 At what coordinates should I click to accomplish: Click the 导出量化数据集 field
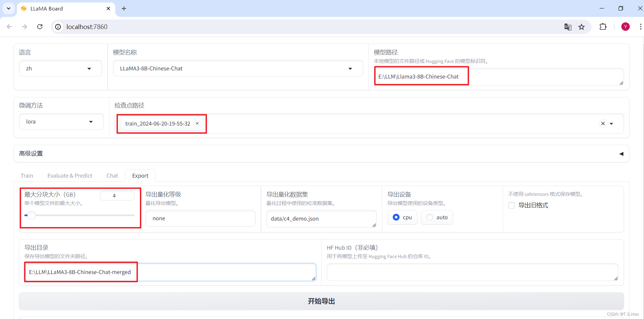[x=321, y=219]
